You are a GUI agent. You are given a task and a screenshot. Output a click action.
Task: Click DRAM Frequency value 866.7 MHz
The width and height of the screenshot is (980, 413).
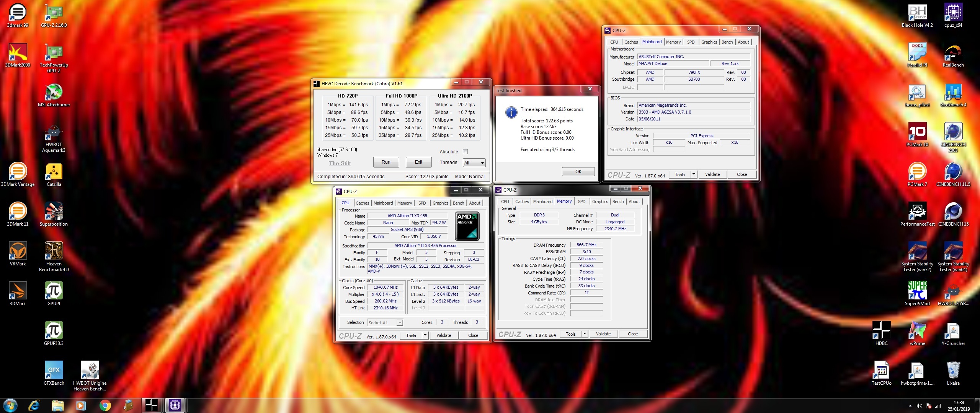[586, 245]
